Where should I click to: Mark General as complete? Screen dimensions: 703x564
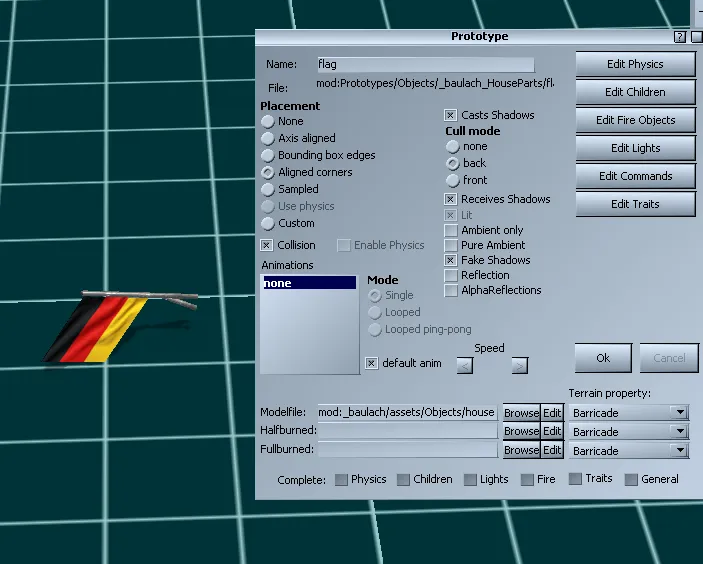[631, 480]
